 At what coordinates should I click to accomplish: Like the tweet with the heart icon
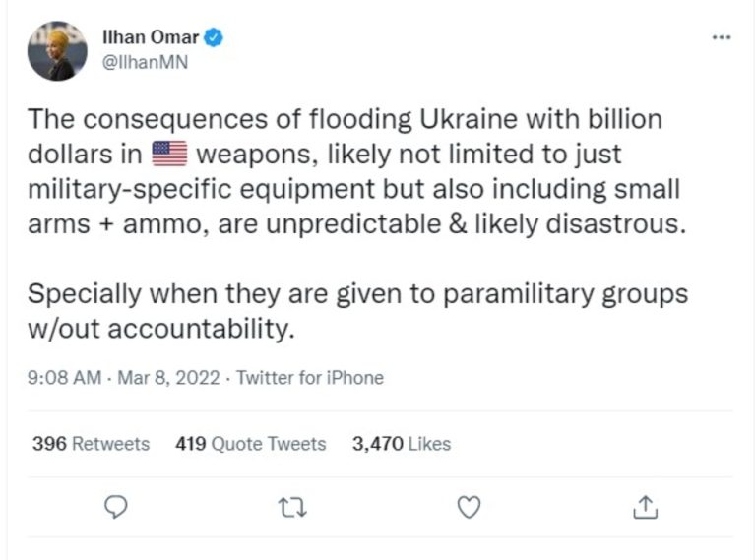point(470,506)
